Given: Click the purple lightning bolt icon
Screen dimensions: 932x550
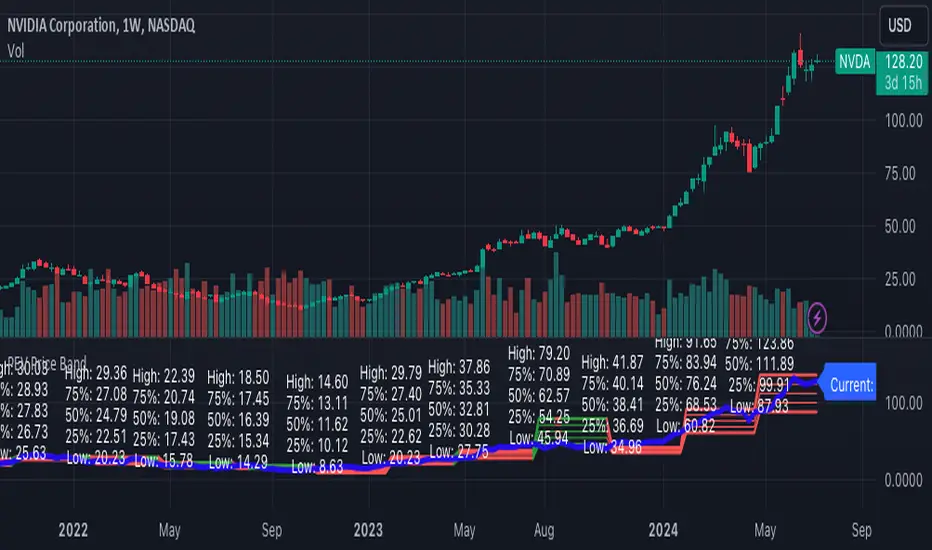Looking at the screenshot, I should click(817, 318).
